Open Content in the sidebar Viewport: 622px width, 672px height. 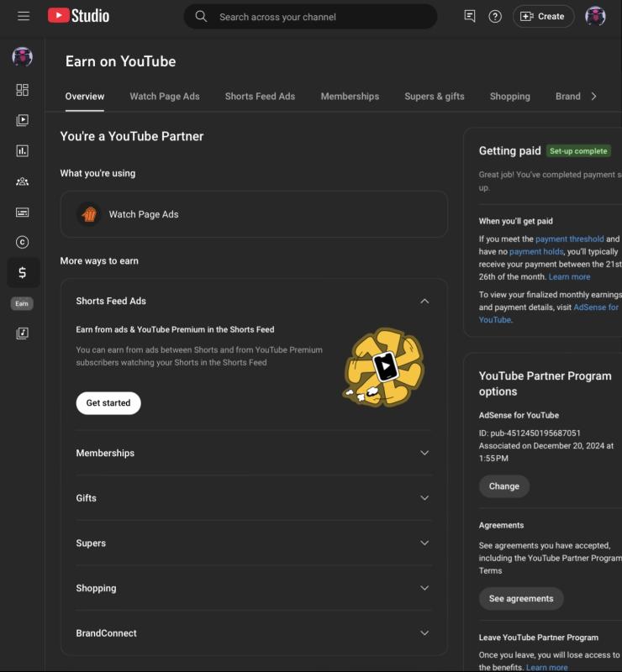coord(23,120)
